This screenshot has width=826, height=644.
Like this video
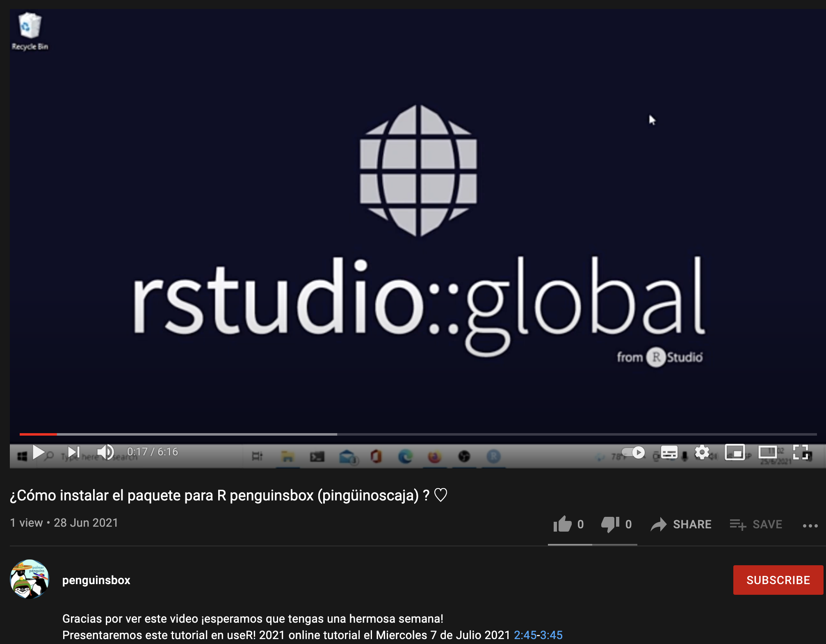tap(563, 524)
